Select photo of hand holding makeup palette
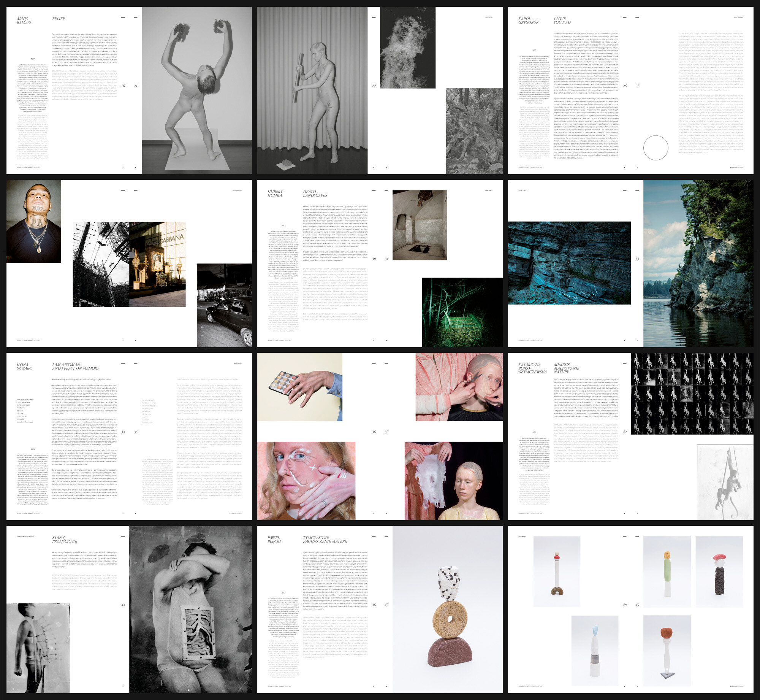 click(x=300, y=387)
